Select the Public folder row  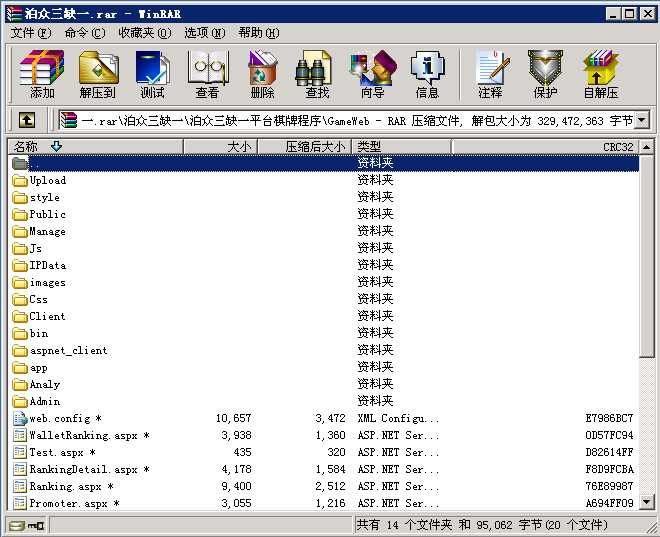pyautogui.click(x=323, y=214)
